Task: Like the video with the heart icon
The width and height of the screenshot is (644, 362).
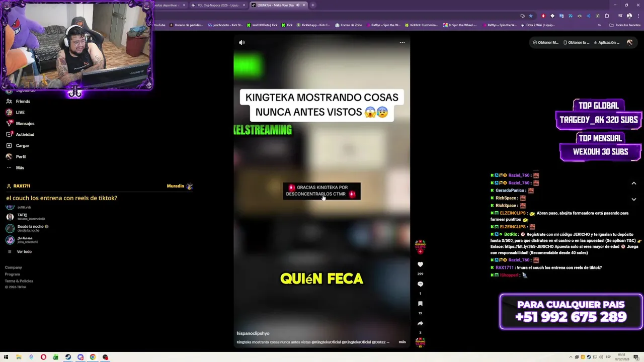Action: (x=420, y=264)
